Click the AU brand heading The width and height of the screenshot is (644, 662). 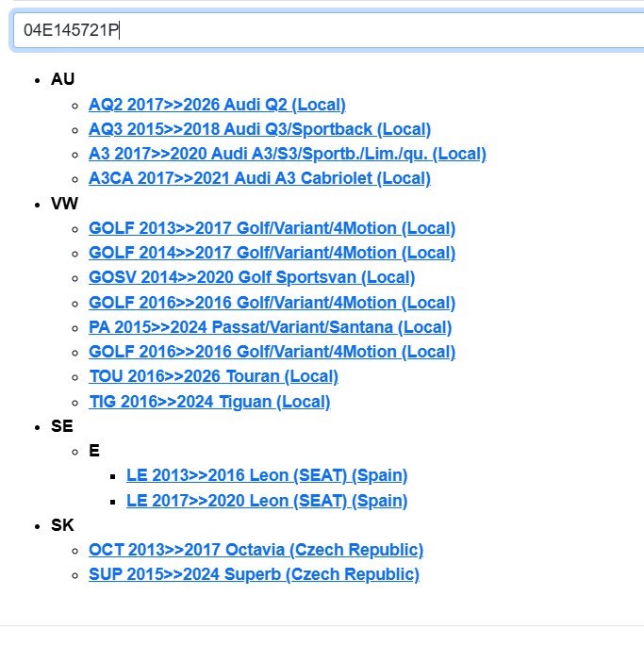62,79
